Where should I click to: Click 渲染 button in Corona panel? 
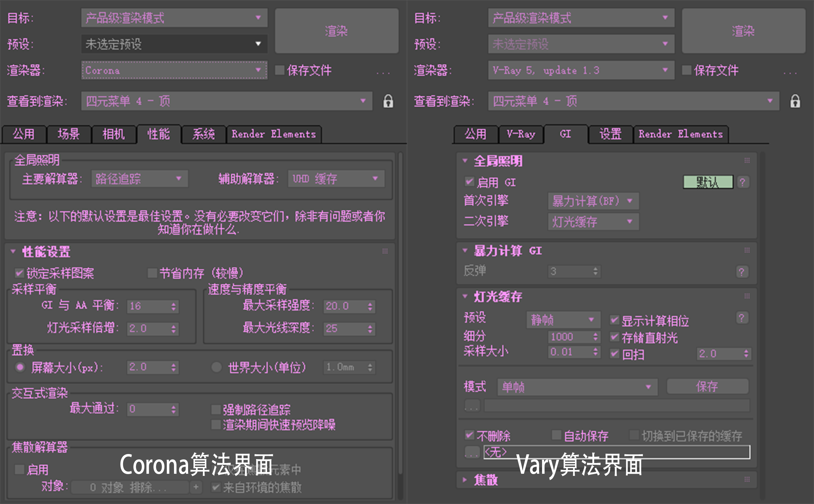(336, 31)
